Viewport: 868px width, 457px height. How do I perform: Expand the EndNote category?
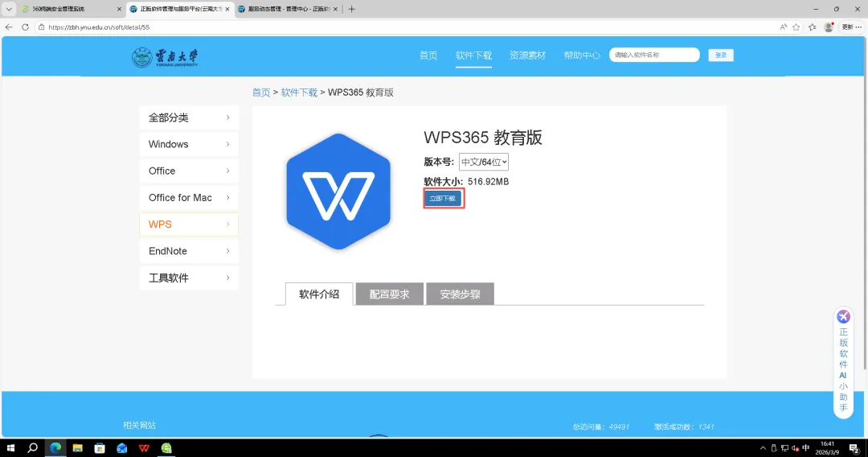tap(189, 251)
